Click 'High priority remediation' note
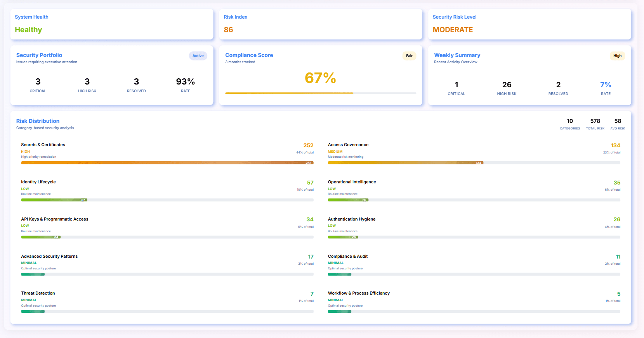The height and width of the screenshot is (338, 644). [38, 157]
